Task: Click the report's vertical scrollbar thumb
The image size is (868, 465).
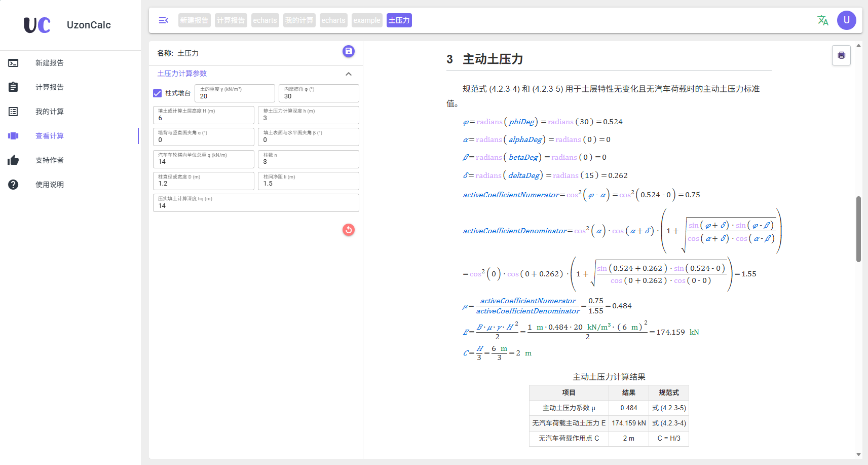Action: click(x=858, y=229)
